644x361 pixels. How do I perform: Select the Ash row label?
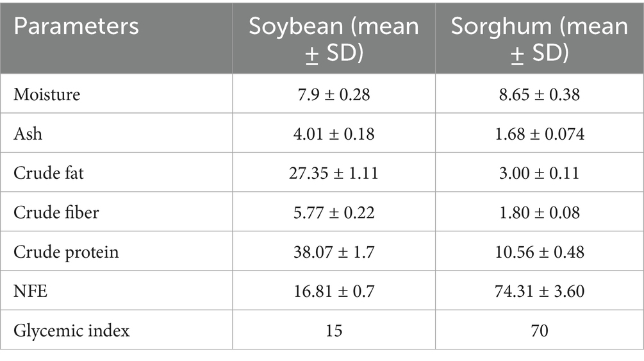click(x=25, y=133)
